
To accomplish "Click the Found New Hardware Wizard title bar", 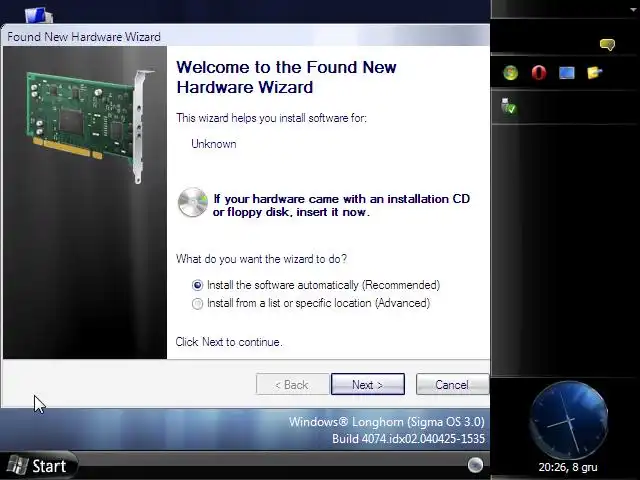I will [x=246, y=36].
